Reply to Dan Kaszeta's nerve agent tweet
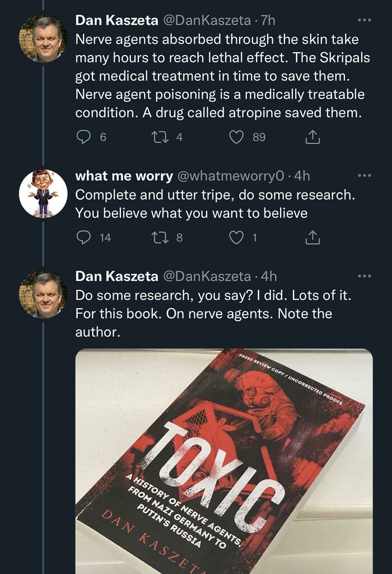 (83, 134)
